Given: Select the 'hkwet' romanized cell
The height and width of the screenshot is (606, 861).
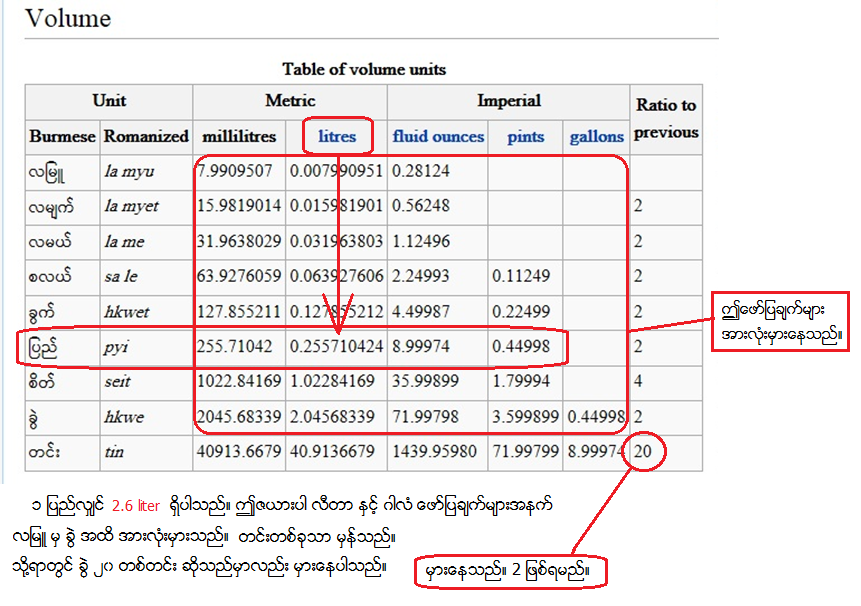Looking at the screenshot, I should tap(127, 312).
